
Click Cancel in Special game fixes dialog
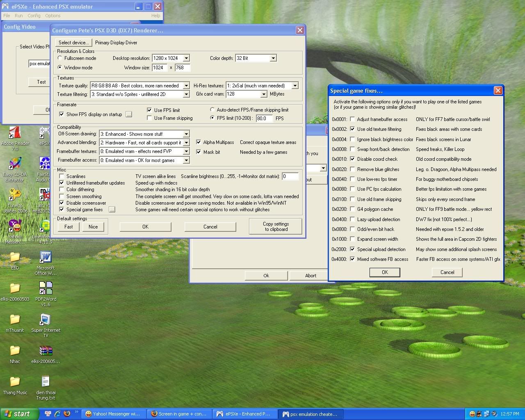point(447,272)
